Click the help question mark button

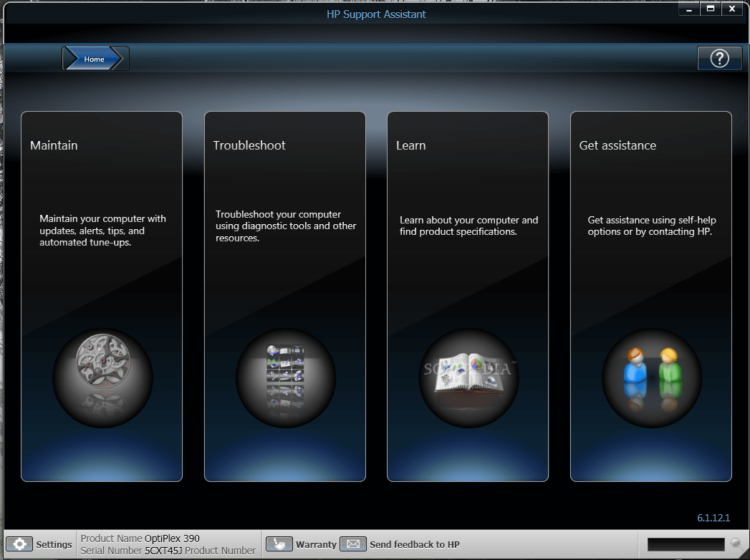click(x=719, y=58)
